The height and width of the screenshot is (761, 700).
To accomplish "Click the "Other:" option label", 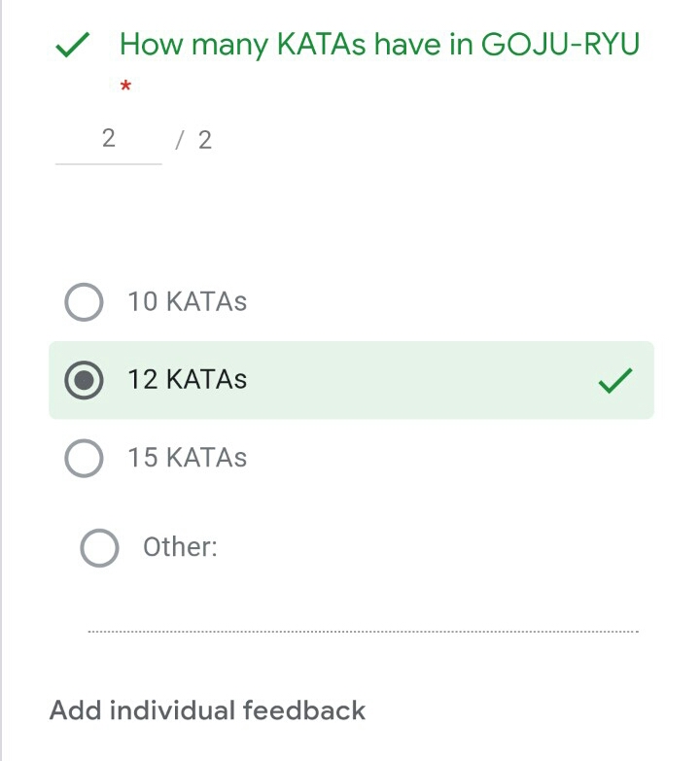I will tap(180, 547).
